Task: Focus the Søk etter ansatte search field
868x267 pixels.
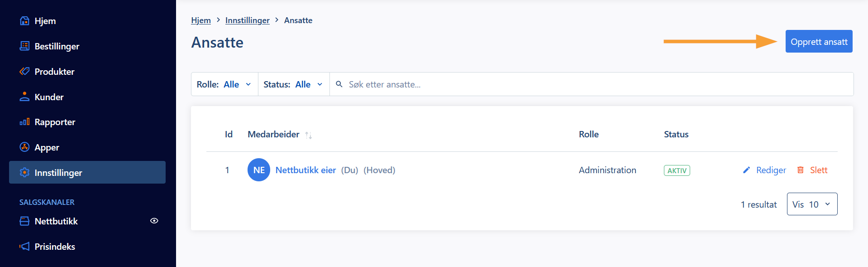Action: pyautogui.click(x=591, y=84)
